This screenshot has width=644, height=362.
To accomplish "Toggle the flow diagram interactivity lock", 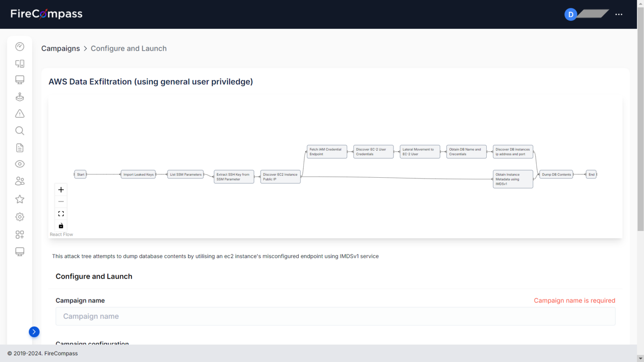I will tap(61, 226).
